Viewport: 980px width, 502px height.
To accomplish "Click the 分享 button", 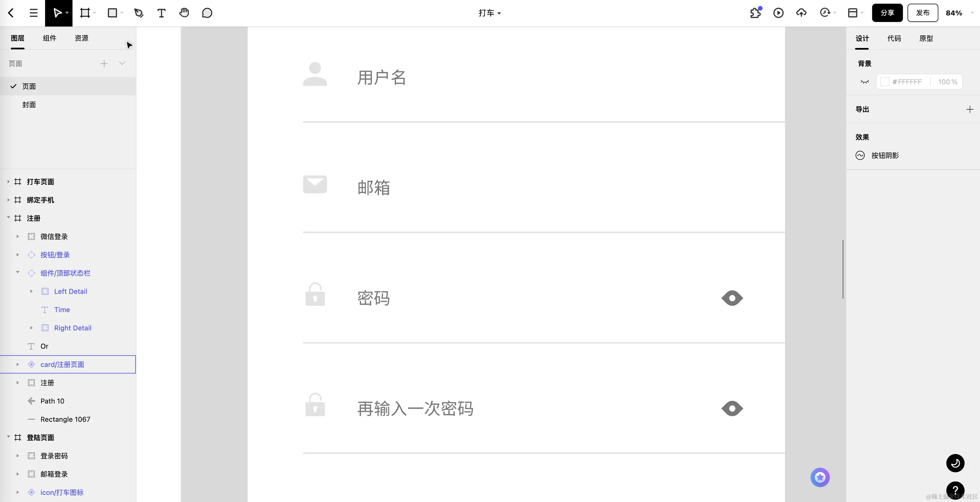I will (887, 13).
